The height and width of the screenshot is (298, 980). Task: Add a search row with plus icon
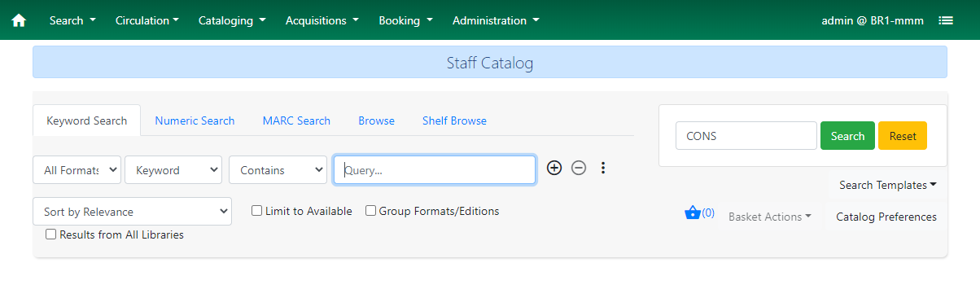554,168
